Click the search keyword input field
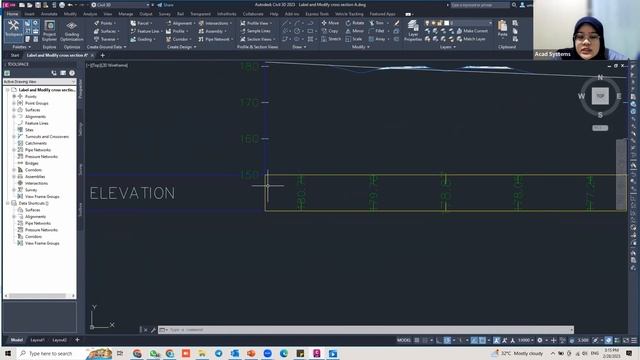Screen dimensions: 640x360 pyautogui.click(x=480, y=5)
